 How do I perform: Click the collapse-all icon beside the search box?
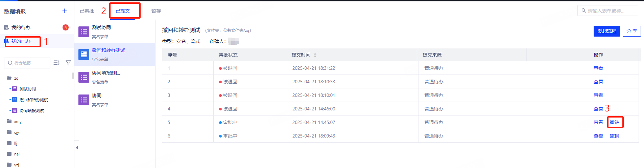[x=57, y=63]
